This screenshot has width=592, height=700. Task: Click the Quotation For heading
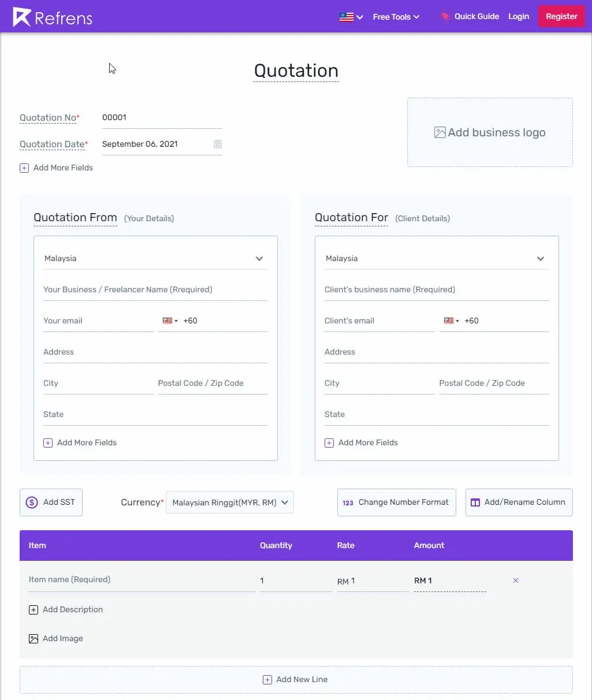pyautogui.click(x=352, y=218)
